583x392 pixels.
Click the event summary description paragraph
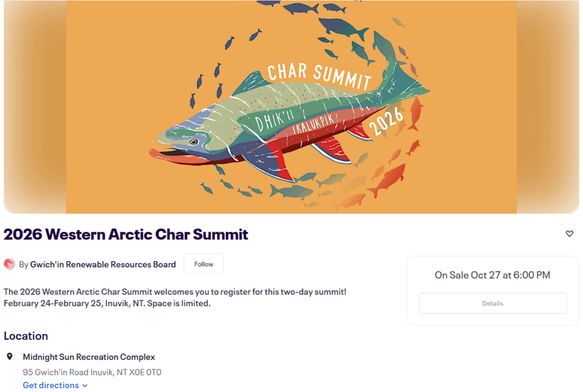point(175,298)
